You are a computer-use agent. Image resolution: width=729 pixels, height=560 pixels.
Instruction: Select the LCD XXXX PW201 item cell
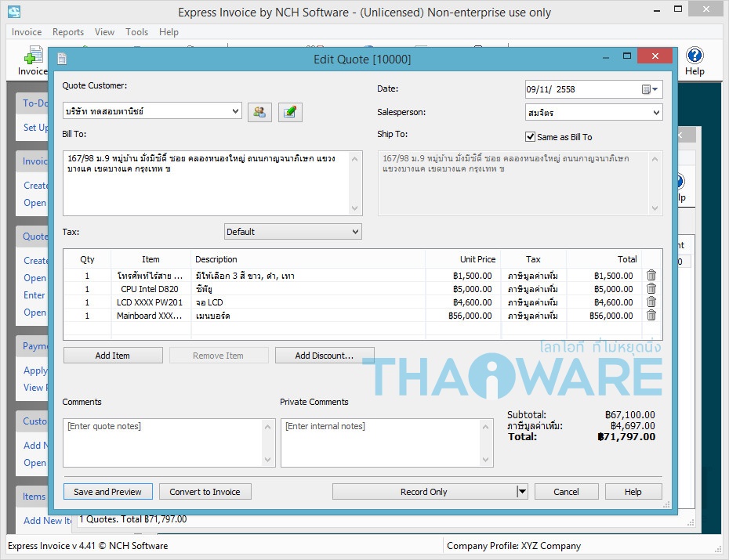151,302
